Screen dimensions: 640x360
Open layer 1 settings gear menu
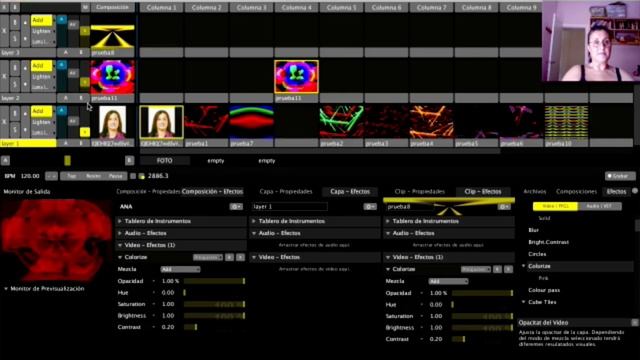[x=370, y=207]
